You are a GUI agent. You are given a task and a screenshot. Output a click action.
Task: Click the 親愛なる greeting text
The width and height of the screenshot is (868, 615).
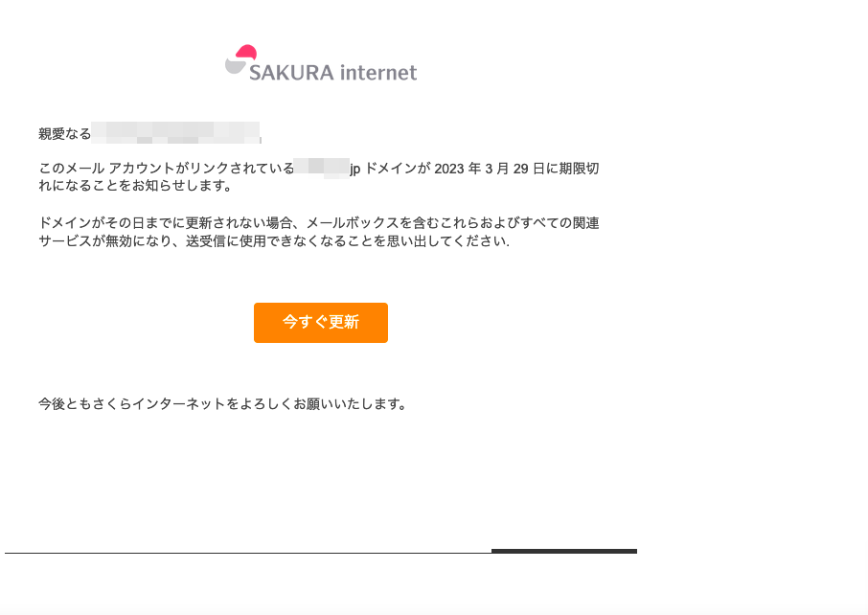point(65,134)
